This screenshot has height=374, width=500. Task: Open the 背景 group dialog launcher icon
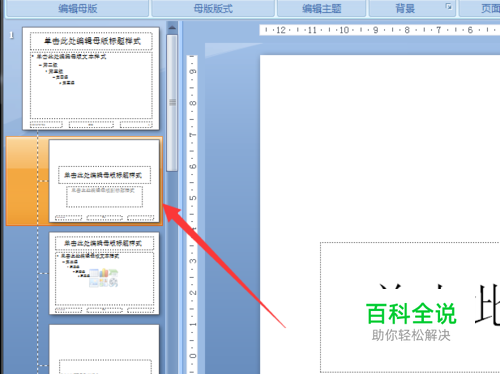[449, 6]
